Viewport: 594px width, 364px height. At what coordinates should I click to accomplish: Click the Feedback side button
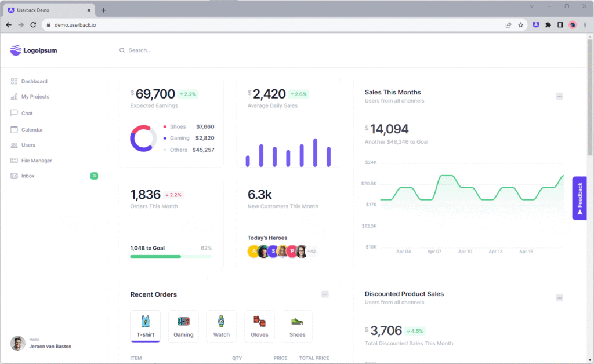pos(579,198)
